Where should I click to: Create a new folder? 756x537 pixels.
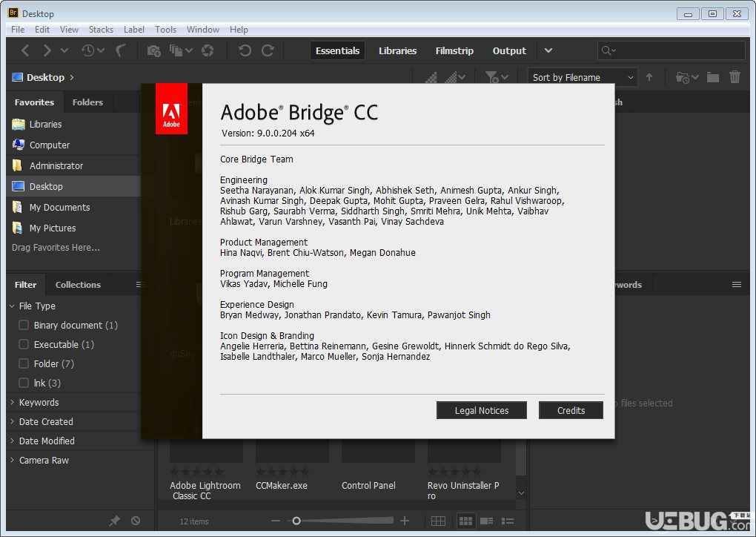click(713, 77)
